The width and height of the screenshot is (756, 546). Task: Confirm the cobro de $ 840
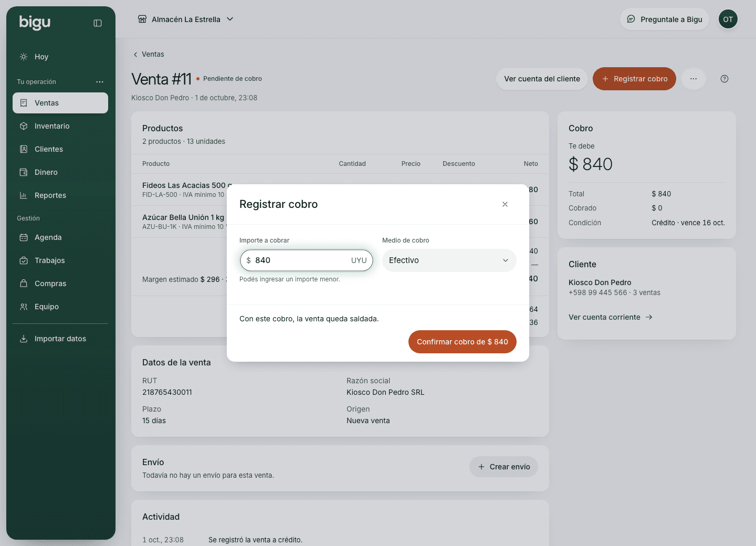pos(463,342)
